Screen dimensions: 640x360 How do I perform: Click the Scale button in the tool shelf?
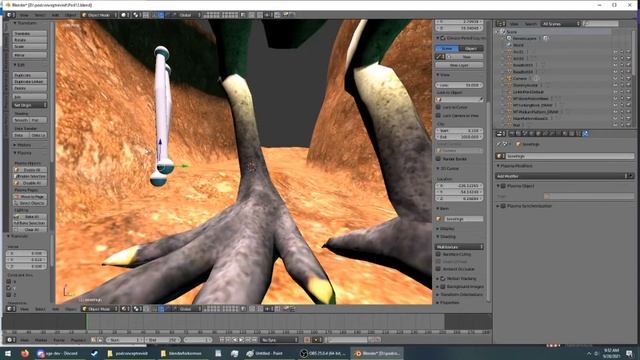(30, 47)
